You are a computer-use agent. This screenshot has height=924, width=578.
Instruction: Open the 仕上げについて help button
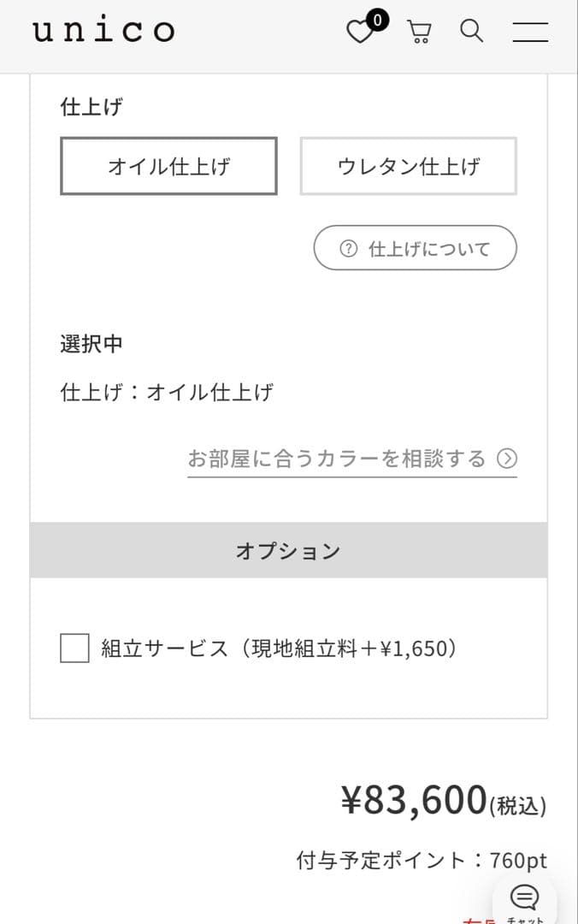pyautogui.click(x=416, y=249)
